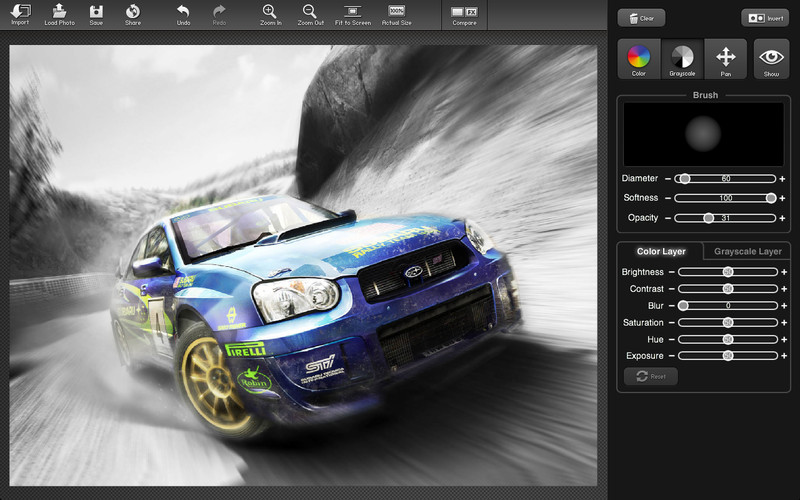Click the plus at the Diameter slider's end
The height and width of the screenshot is (500, 800).
point(782,179)
